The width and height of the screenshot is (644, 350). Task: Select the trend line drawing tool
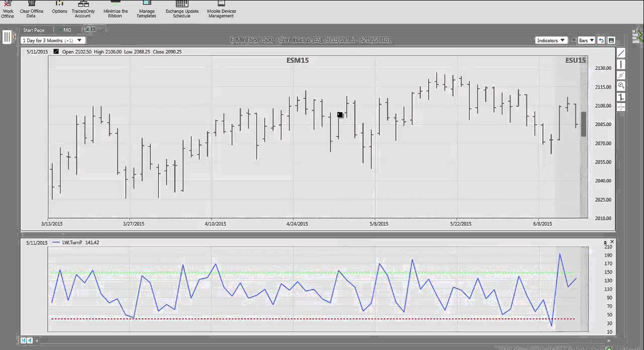(x=621, y=53)
